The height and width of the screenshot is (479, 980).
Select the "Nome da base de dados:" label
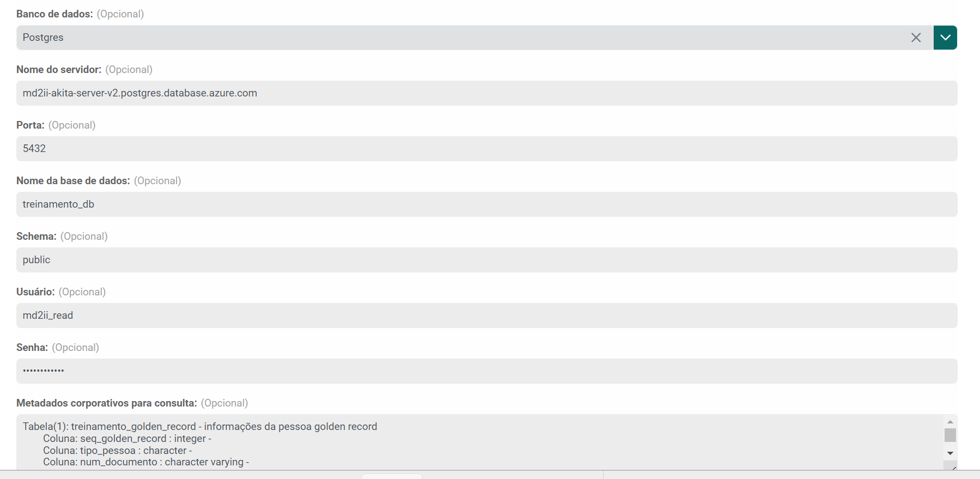73,181
